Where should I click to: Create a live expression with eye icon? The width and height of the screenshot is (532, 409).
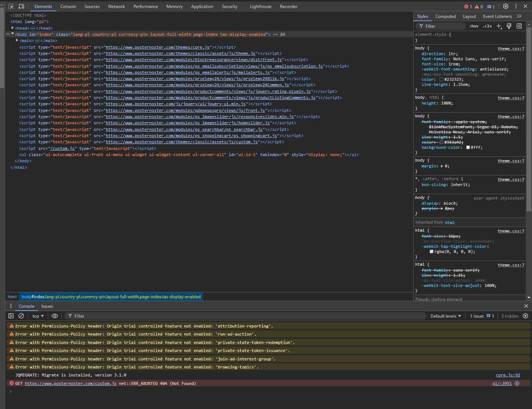click(x=55, y=316)
